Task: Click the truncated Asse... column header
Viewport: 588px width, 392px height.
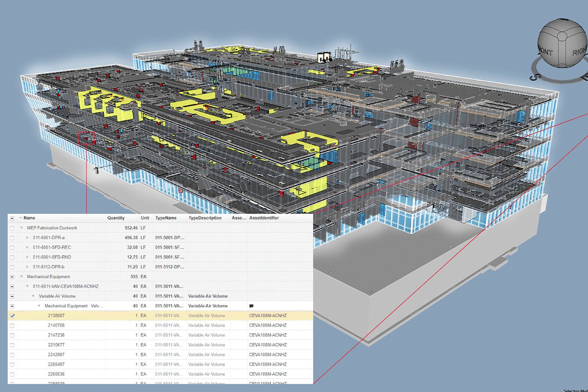Action: [x=239, y=218]
